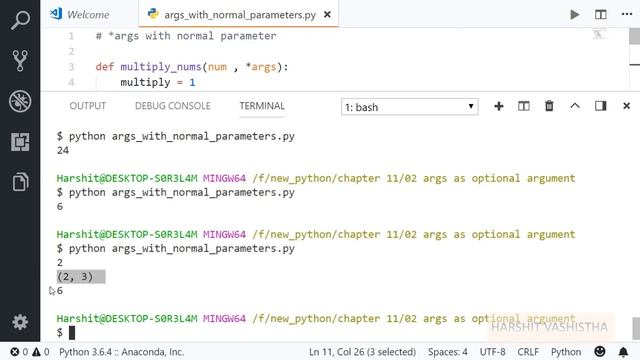Open the Source Control view
Image resolution: width=640 pixels, height=360 pixels.
[20, 60]
